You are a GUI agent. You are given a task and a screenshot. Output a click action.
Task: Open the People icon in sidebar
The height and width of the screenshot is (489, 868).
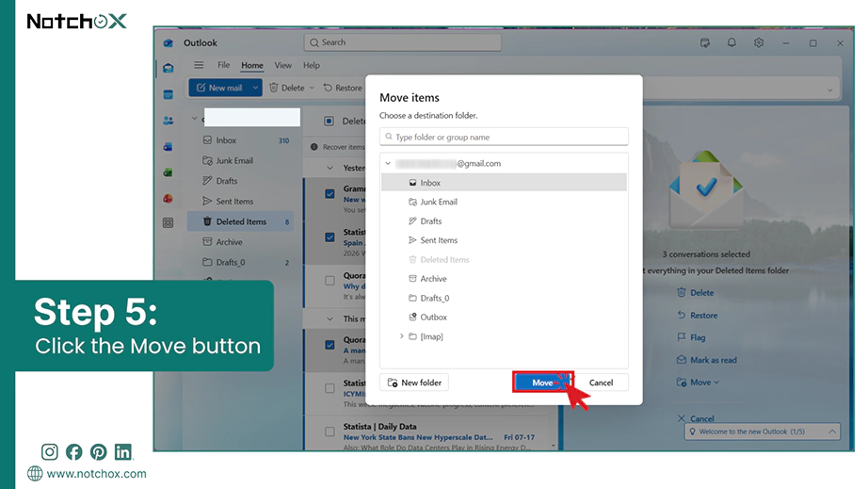[x=169, y=121]
